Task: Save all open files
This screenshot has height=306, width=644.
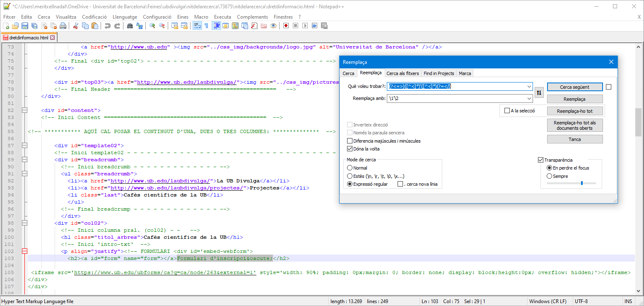Action: click(x=34, y=25)
